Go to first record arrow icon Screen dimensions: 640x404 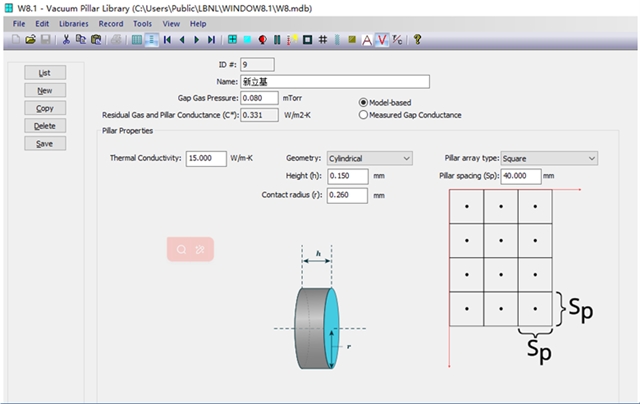point(167,40)
